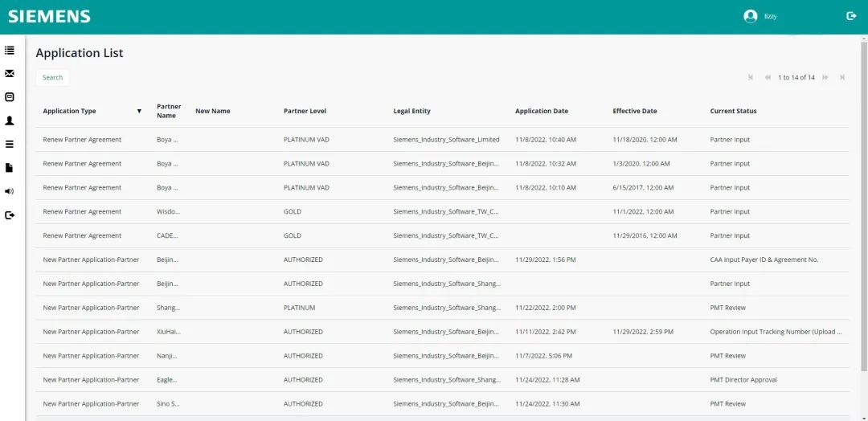Click application date 11/24/2022, 11:30 AM
Image resolution: width=868 pixels, height=421 pixels.
click(547, 404)
